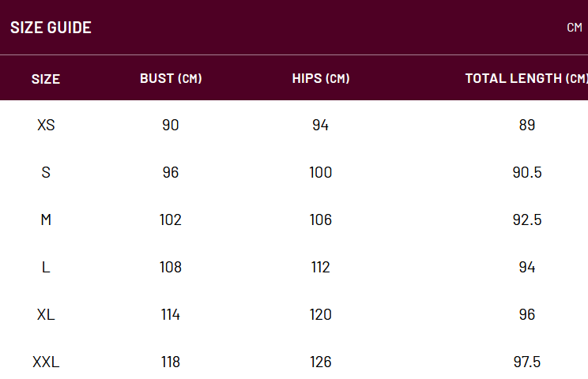
Task: Select the XS size row label
Action: click(46, 125)
